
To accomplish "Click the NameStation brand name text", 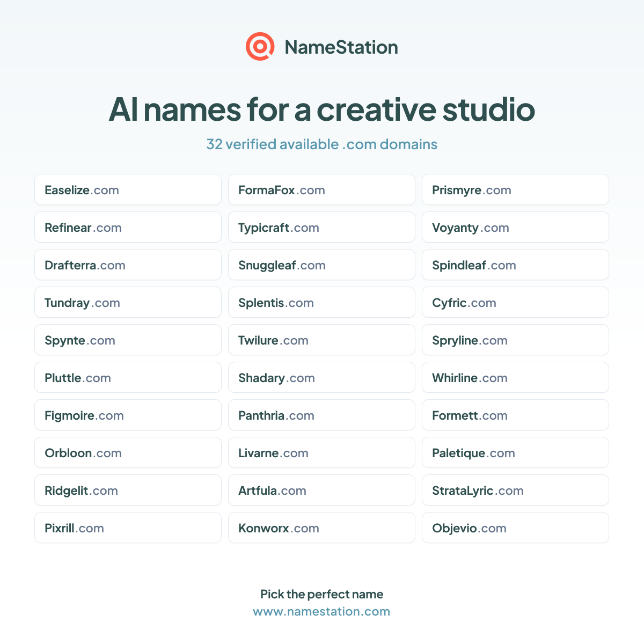I will (341, 47).
